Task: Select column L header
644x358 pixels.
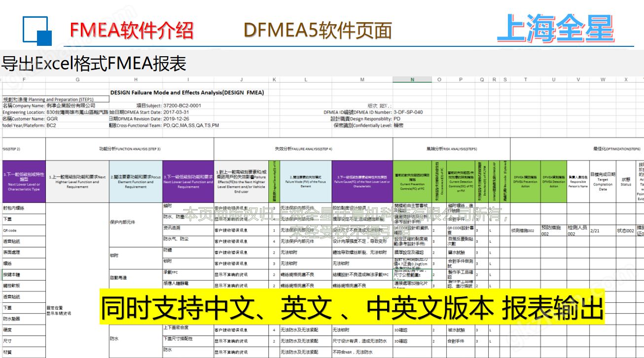Action: coord(306,79)
